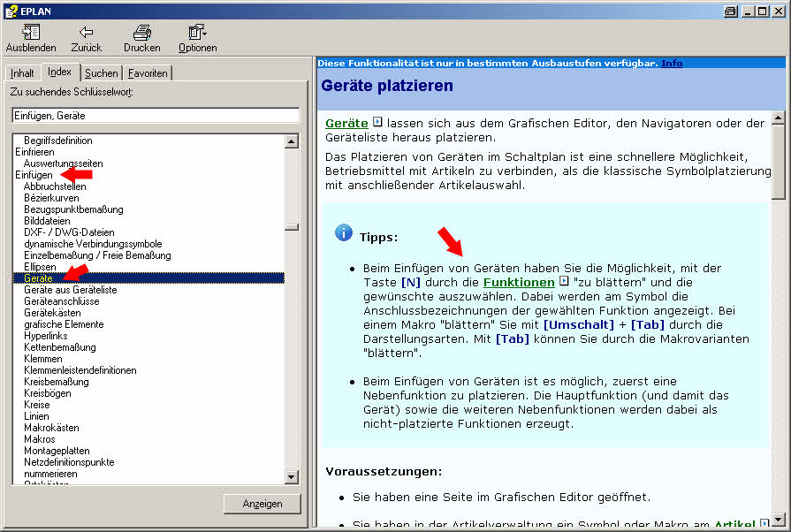This screenshot has width=791, height=532.
Task: Click the blue info icon beside Tipps
Action: click(344, 233)
